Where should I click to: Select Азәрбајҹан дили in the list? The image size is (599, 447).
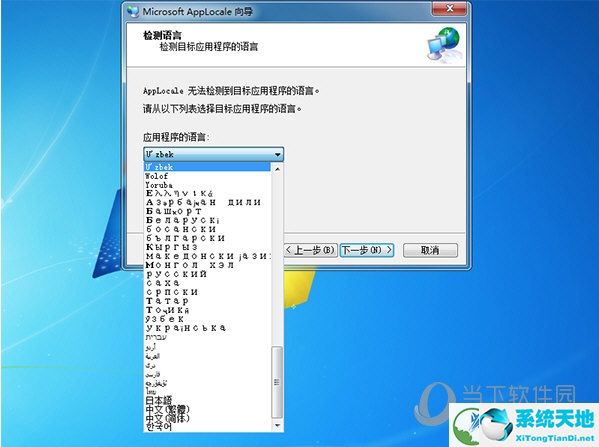click(x=207, y=202)
